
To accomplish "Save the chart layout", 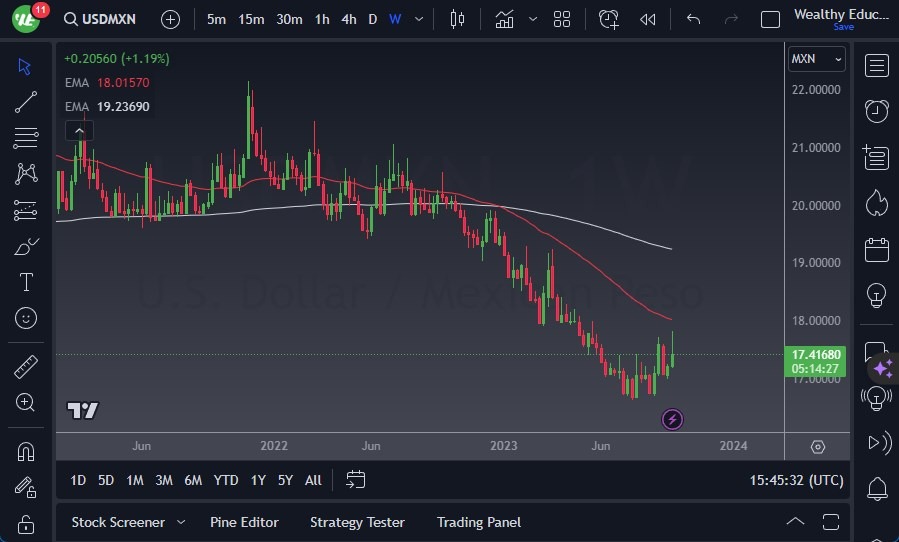I will (x=843, y=27).
